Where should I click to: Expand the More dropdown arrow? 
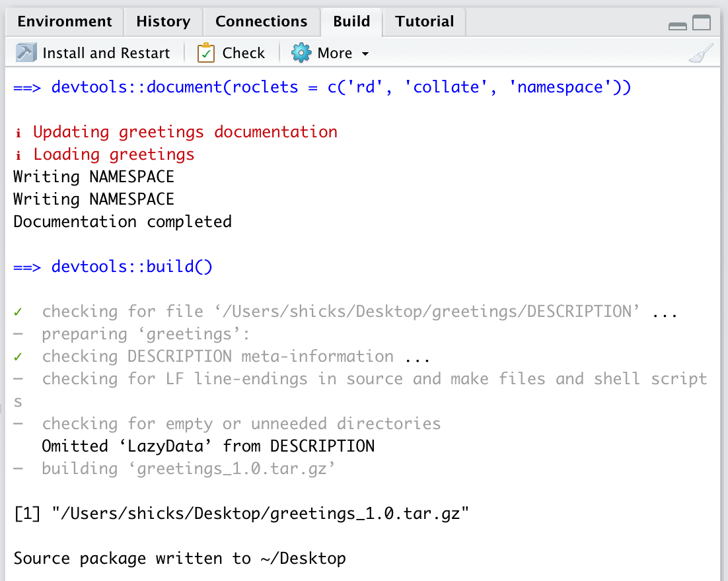tap(365, 53)
